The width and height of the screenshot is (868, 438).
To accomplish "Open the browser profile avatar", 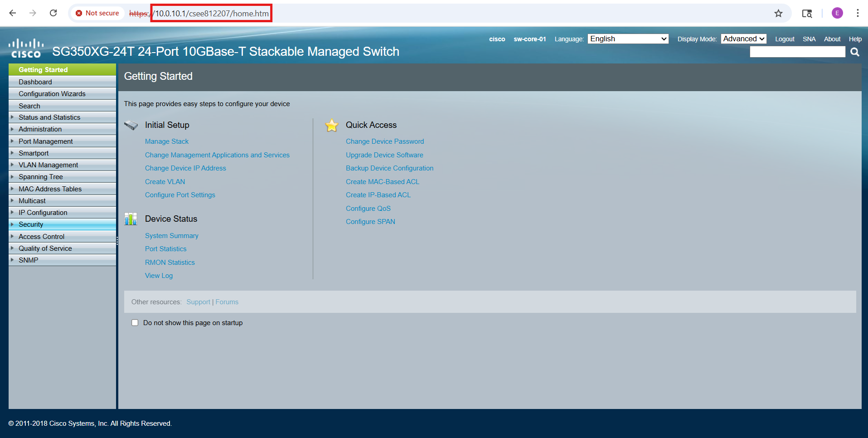I will click(837, 13).
